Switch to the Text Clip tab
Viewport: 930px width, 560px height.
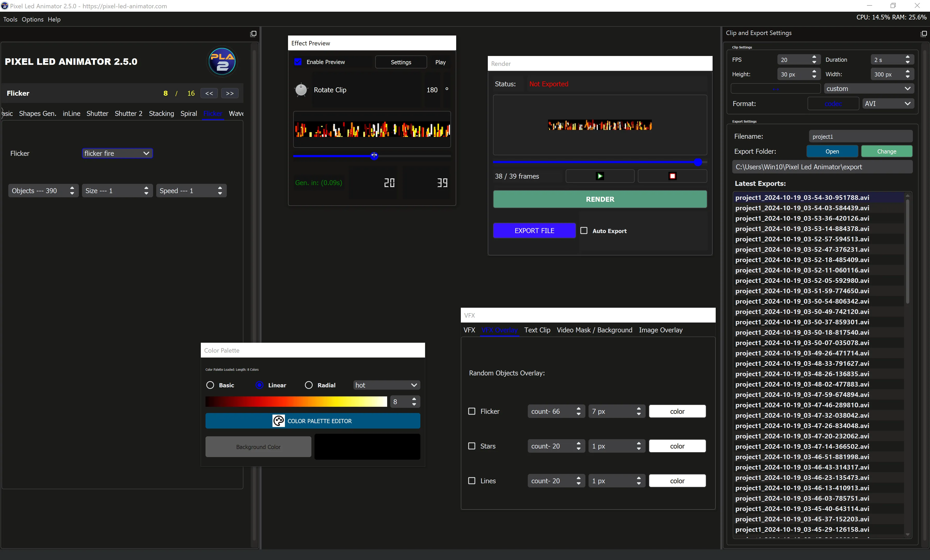click(537, 330)
